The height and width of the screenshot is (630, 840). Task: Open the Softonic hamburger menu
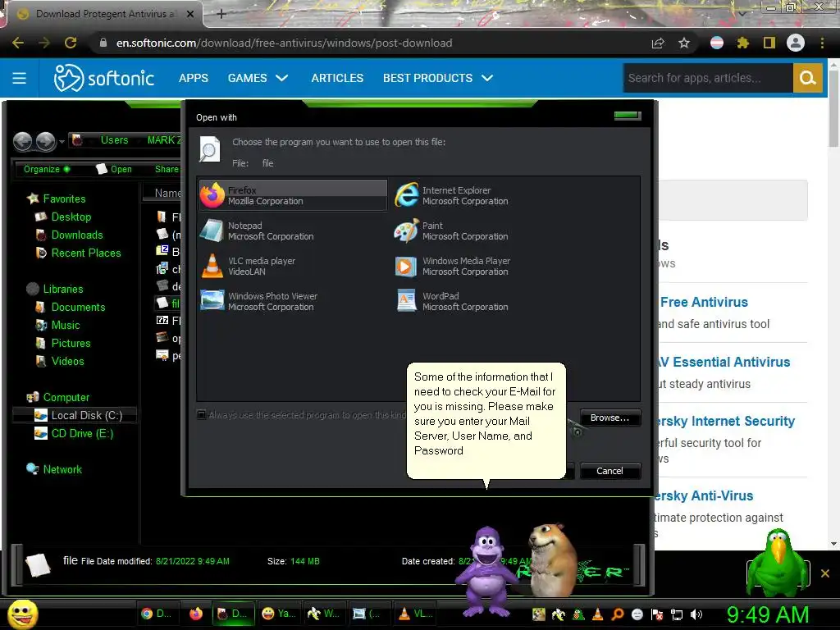[x=20, y=78]
